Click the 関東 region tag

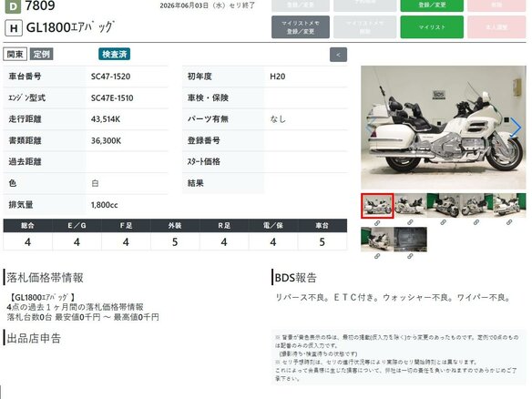click(15, 55)
